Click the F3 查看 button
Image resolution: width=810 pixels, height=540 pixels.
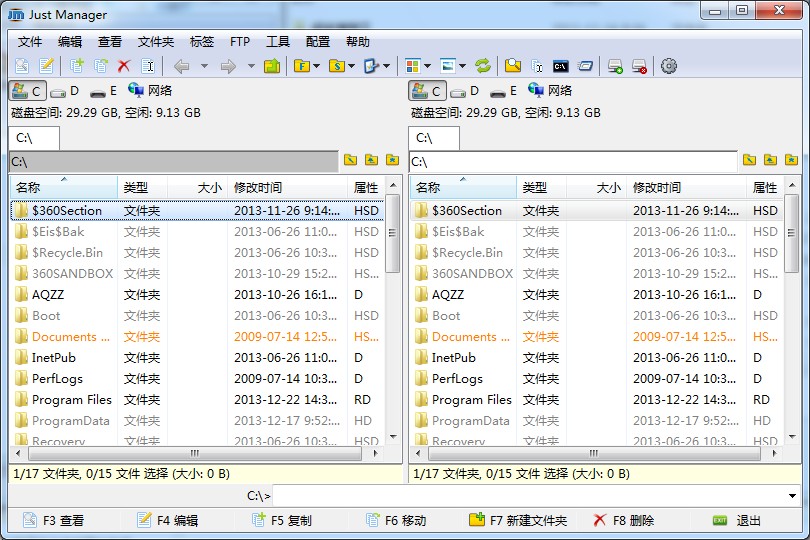[x=53, y=520]
